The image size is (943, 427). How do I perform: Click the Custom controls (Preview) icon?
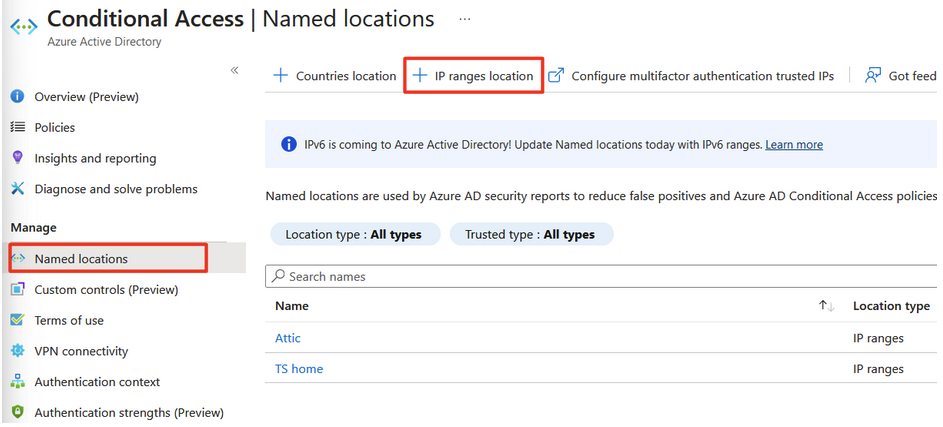pos(17,290)
